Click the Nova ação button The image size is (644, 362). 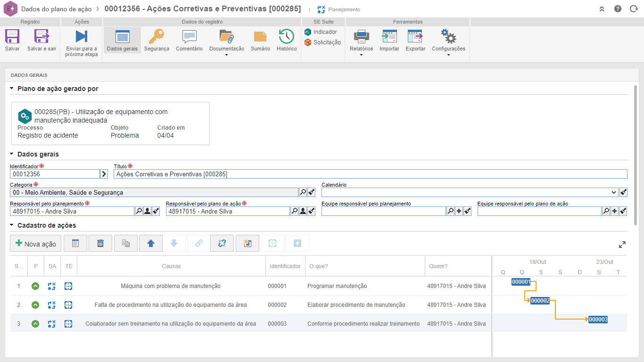36,243
